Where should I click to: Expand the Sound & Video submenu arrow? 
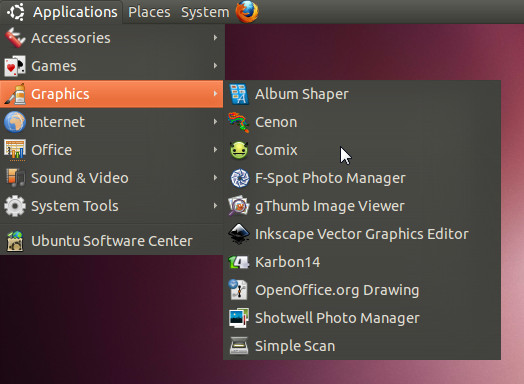coord(216,178)
